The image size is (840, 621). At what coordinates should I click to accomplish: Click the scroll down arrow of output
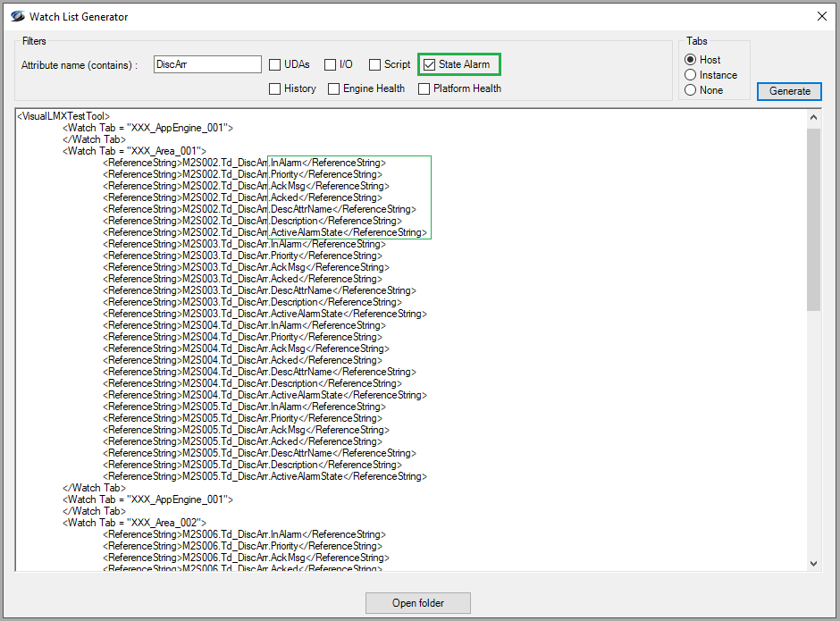point(813,563)
